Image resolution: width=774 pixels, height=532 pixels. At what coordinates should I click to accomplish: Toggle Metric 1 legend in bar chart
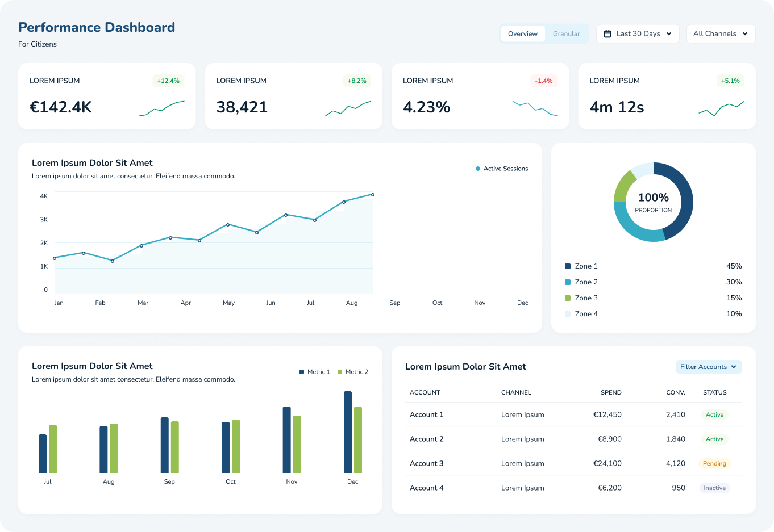click(x=315, y=372)
